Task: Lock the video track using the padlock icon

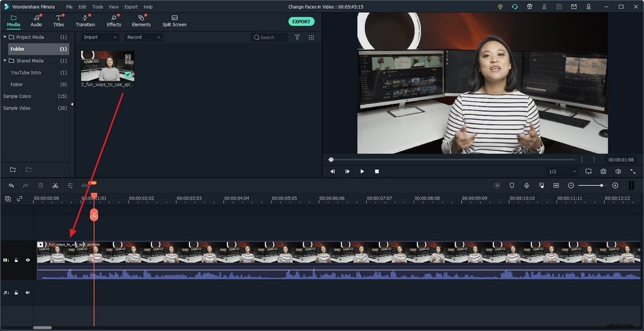Action: pos(16,260)
